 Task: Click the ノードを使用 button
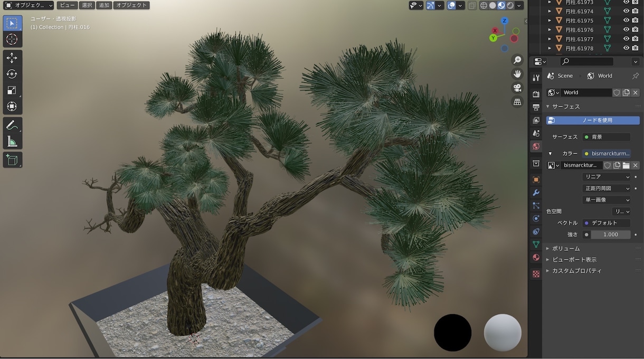point(593,120)
